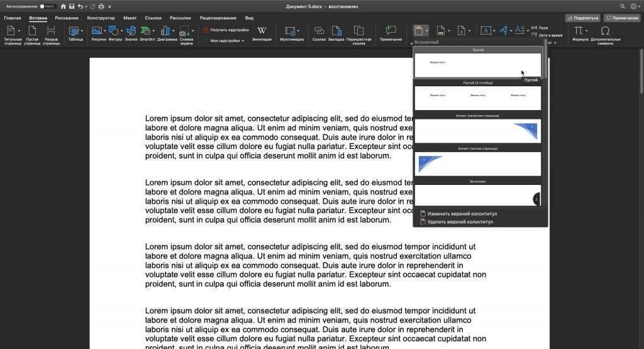This screenshot has width=644, height=349.
Task: Click the Поделиться share button
Action: [x=583, y=18]
